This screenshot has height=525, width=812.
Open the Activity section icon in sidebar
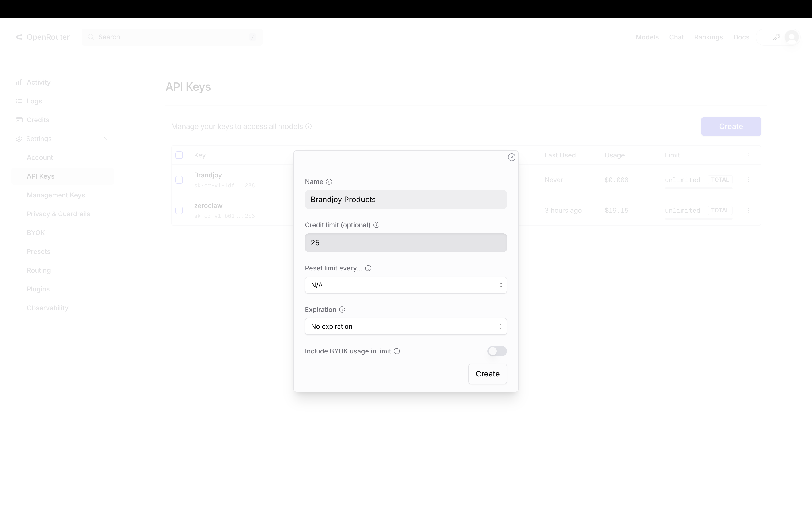click(20, 82)
